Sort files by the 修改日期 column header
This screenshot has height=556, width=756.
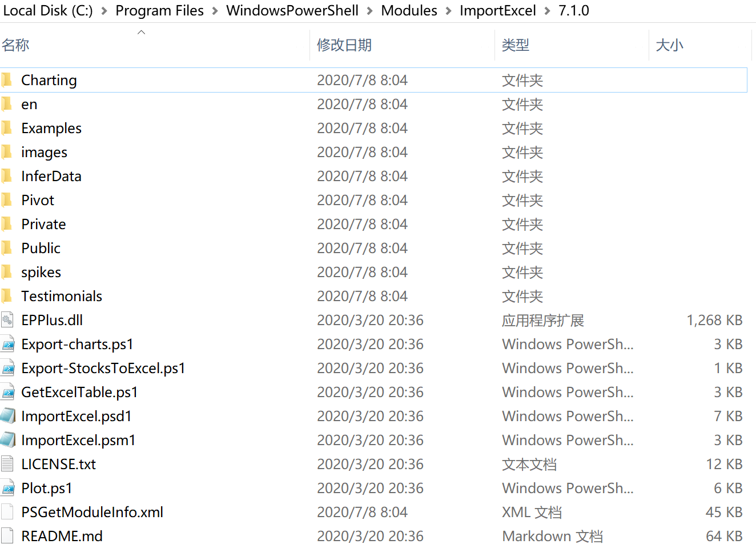[345, 45]
